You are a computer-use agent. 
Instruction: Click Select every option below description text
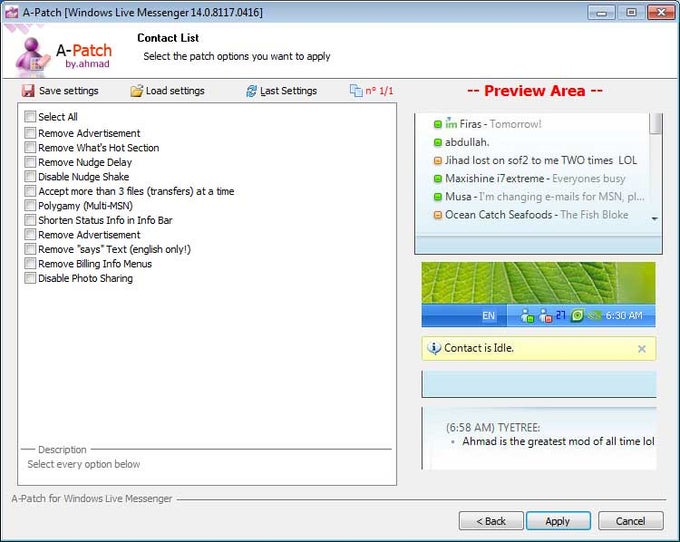point(84,464)
